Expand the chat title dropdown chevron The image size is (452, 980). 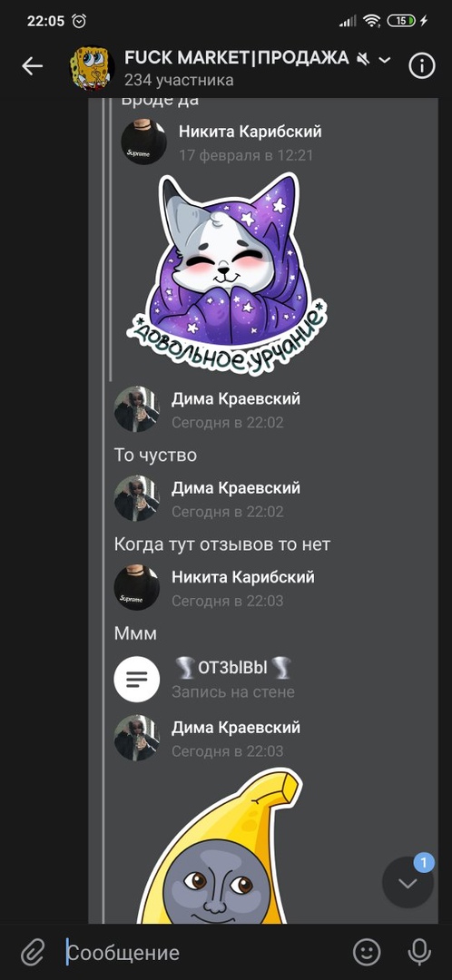tap(385, 59)
